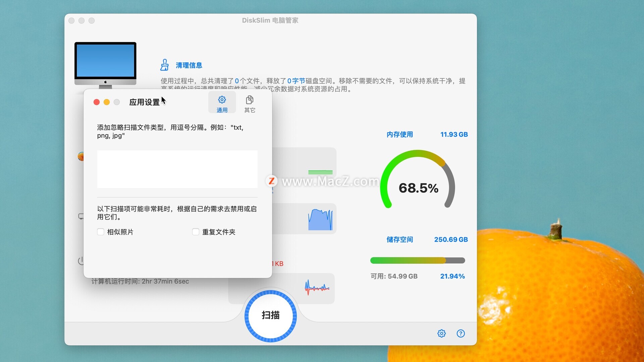The width and height of the screenshot is (644, 362).
Task: Select the broom cleanup info icon
Action: point(164,65)
